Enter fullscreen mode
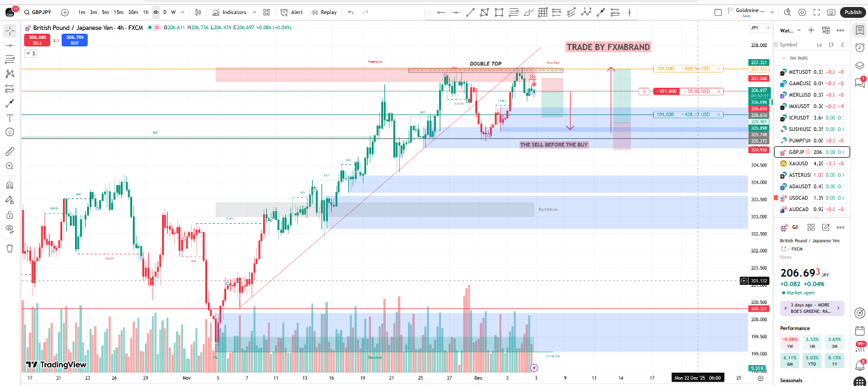This screenshot has width=868, height=386. pyautogui.click(x=817, y=12)
